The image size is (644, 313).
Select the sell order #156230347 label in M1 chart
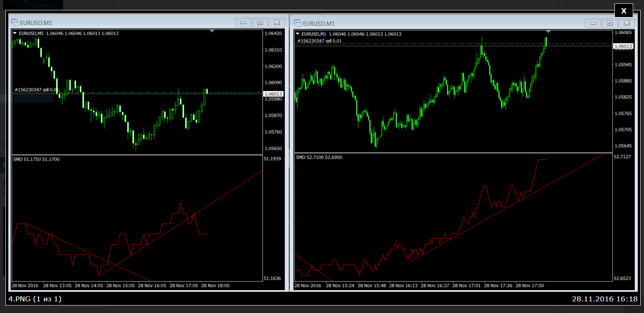click(x=319, y=41)
